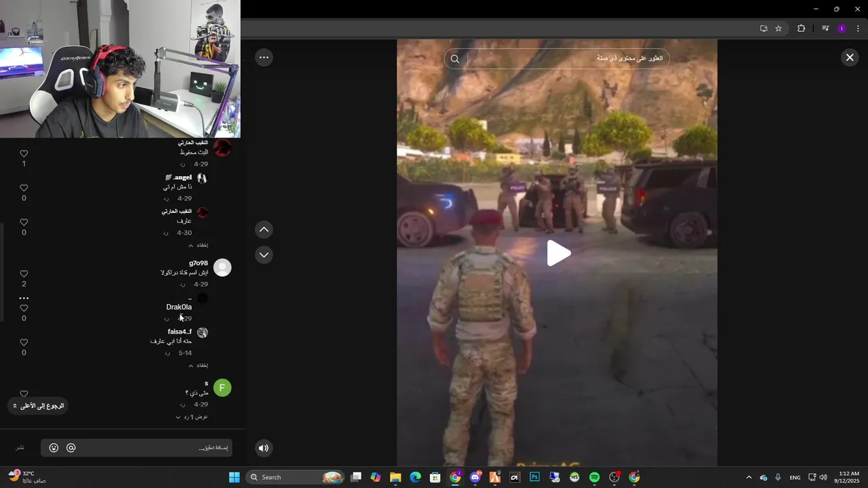Viewport: 868px width, 488px height.
Task: Play the paused TikTok video
Action: pyautogui.click(x=559, y=253)
